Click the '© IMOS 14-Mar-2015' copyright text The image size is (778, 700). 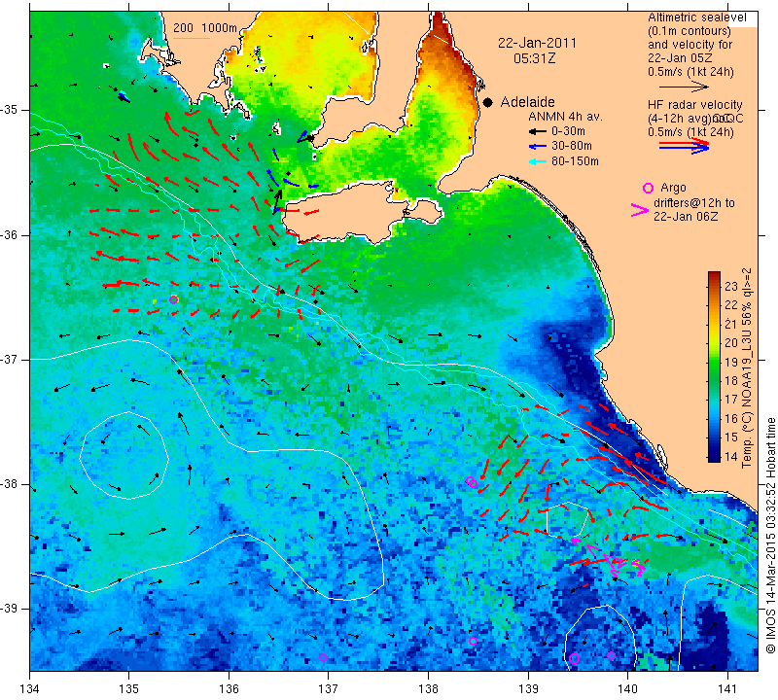770,601
